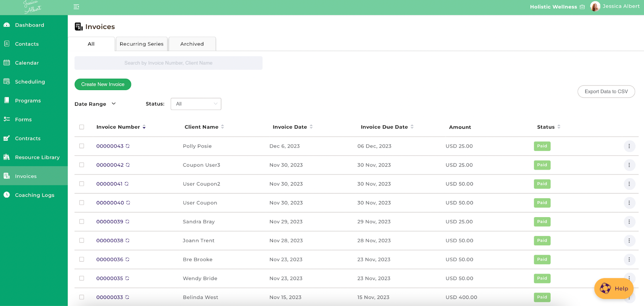Switch to the Recurring Series tab
This screenshot has height=306, width=644.
pyautogui.click(x=141, y=44)
